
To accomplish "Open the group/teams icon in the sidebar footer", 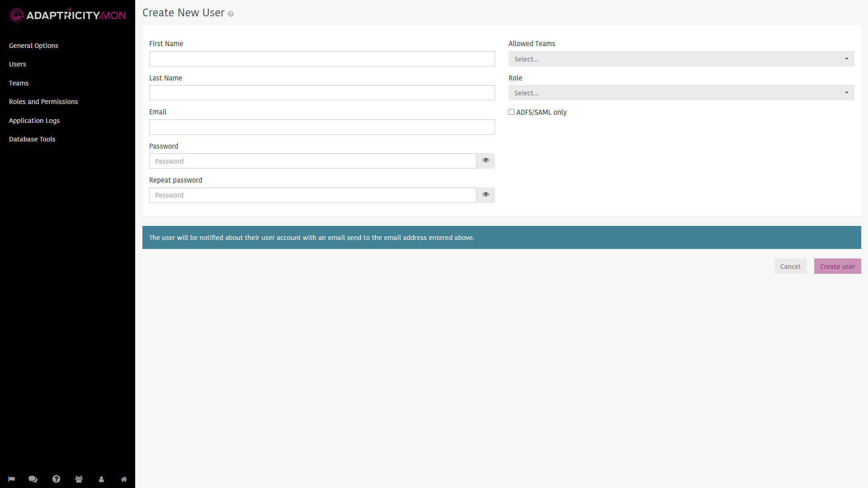I will [x=79, y=479].
